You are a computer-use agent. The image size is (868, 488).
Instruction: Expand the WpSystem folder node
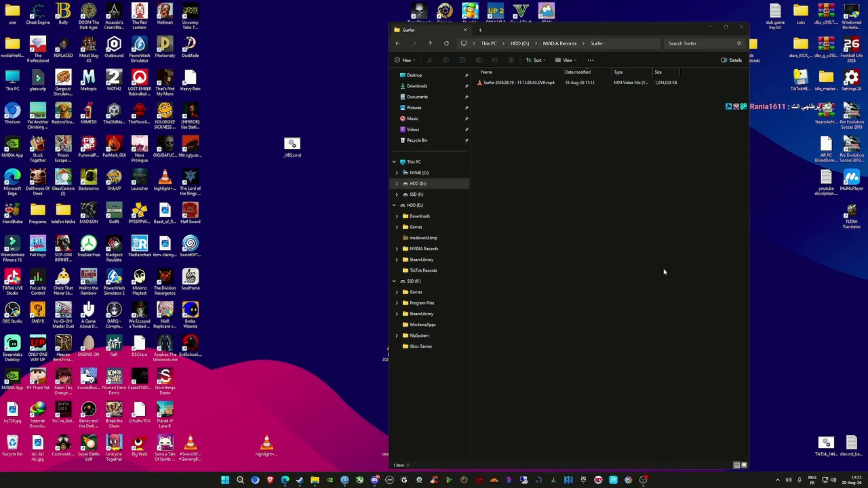(397, 335)
